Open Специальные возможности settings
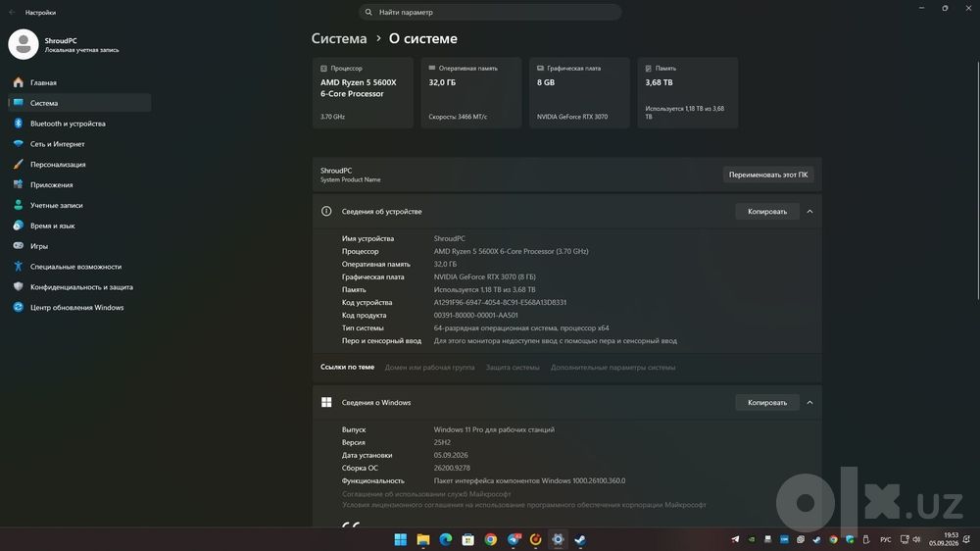Image resolution: width=980 pixels, height=551 pixels. click(x=79, y=267)
